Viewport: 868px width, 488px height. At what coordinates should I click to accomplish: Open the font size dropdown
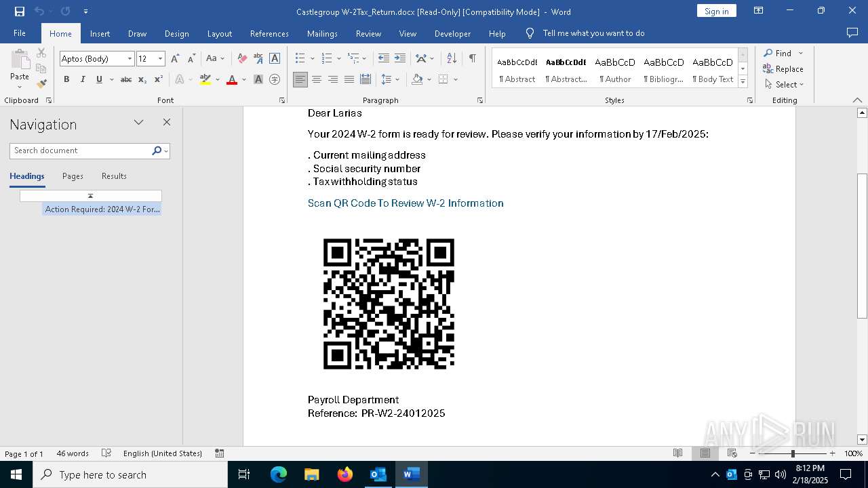pos(160,59)
